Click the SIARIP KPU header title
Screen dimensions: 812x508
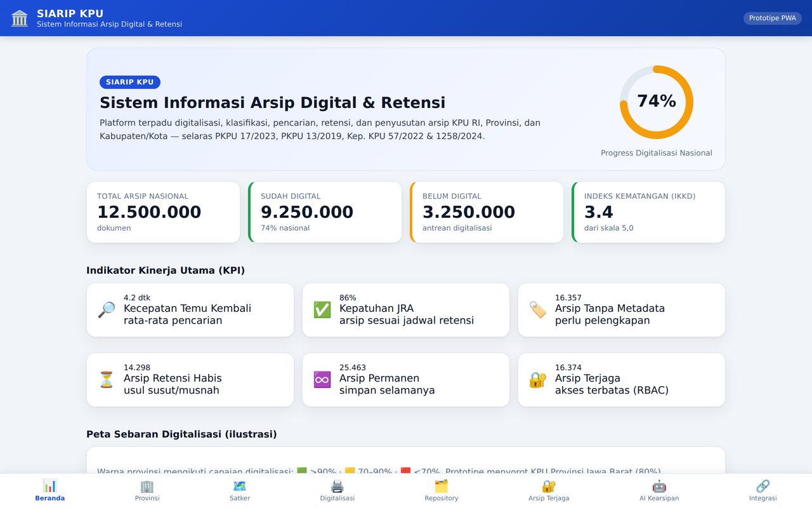(x=70, y=13)
